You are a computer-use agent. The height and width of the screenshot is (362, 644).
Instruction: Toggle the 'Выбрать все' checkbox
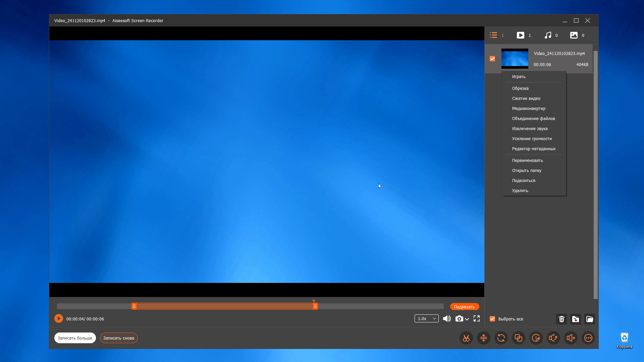(492, 319)
